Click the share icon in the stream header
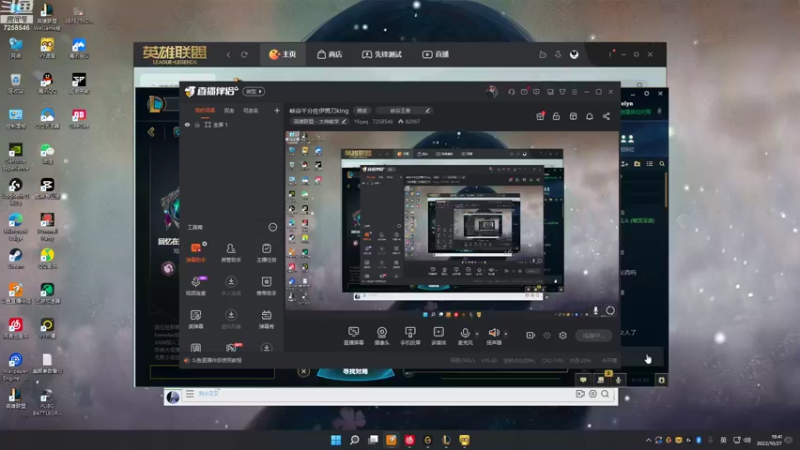 pos(606,116)
